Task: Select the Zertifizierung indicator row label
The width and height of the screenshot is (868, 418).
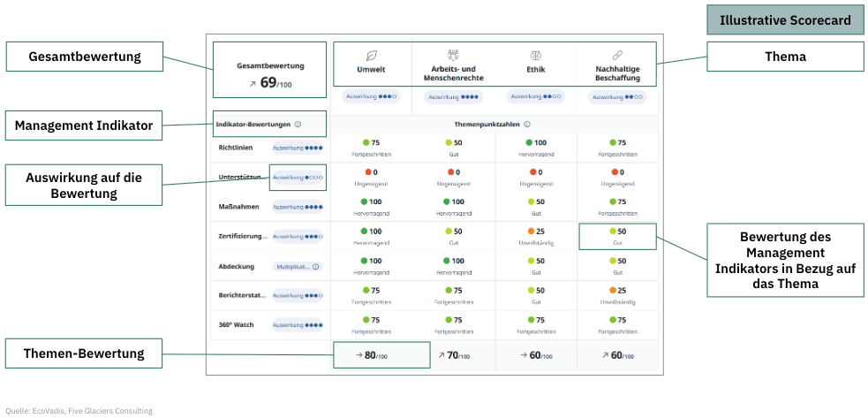Action: point(243,236)
